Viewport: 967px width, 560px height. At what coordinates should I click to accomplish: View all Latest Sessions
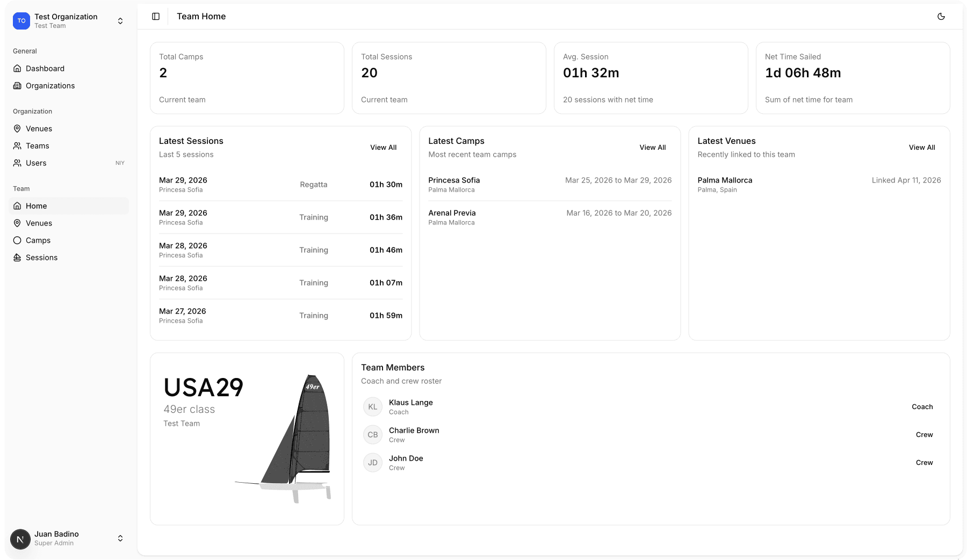tap(383, 148)
